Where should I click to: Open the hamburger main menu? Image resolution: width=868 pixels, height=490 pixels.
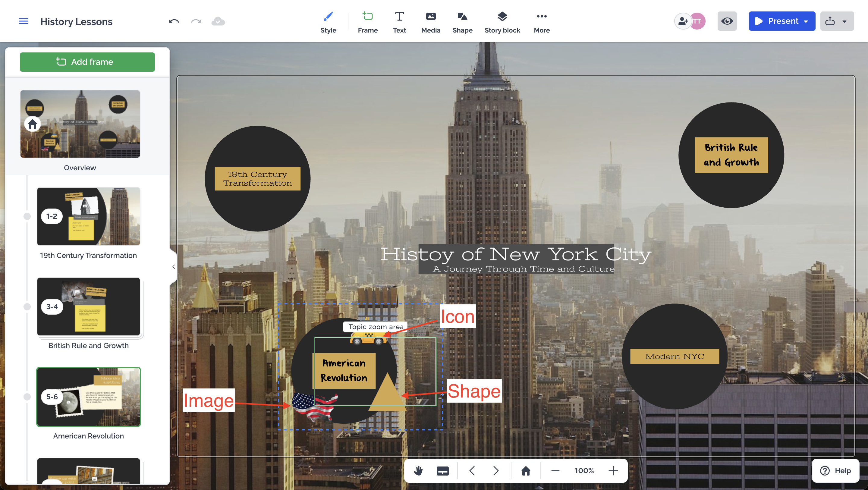point(23,21)
